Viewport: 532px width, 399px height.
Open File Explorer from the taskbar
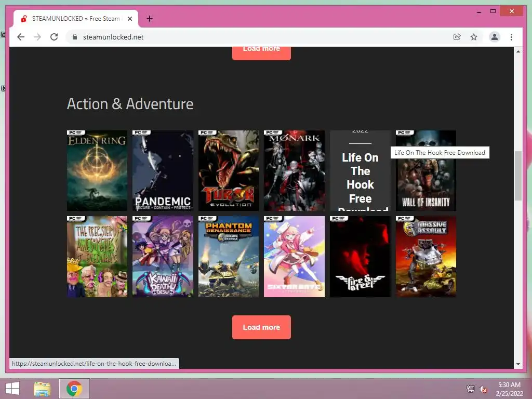click(x=42, y=389)
